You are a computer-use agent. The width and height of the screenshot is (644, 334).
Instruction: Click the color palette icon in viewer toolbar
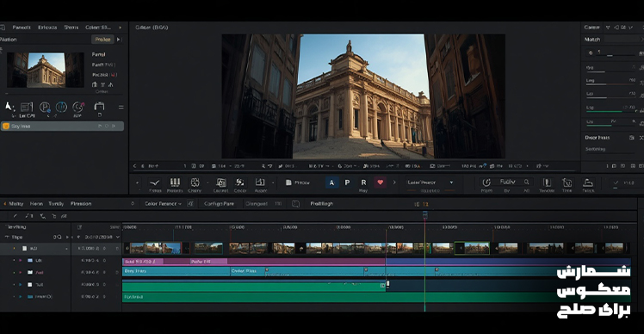click(195, 182)
